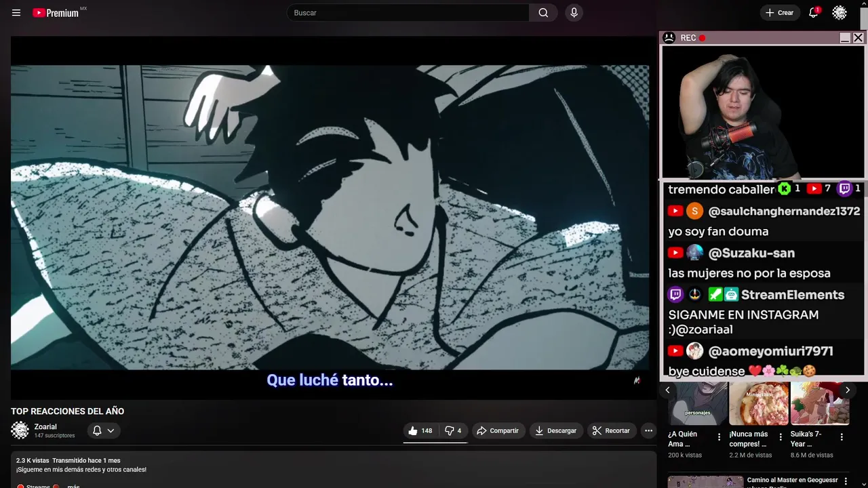Click username @Suzaku-san in chat
The width and height of the screenshot is (868, 488).
751,253
